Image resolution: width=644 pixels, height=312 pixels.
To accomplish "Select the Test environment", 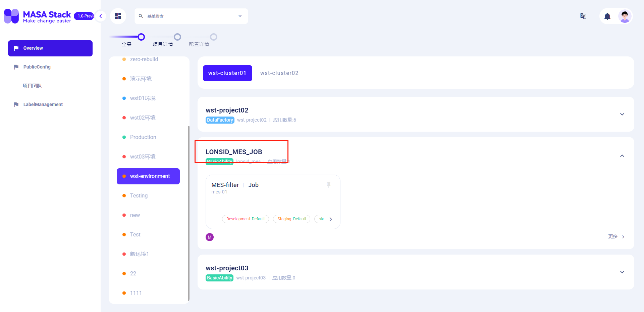I will (148, 235).
